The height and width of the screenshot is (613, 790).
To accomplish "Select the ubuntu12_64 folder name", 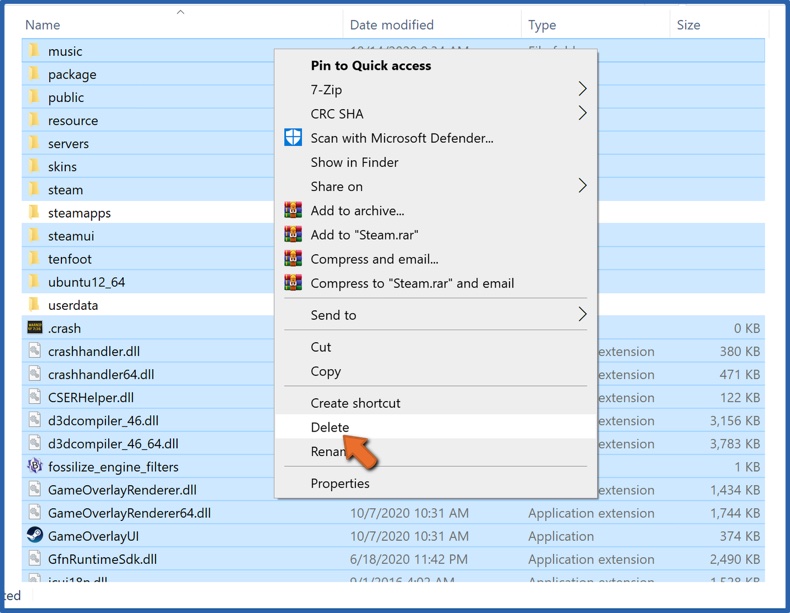I will tap(86, 282).
